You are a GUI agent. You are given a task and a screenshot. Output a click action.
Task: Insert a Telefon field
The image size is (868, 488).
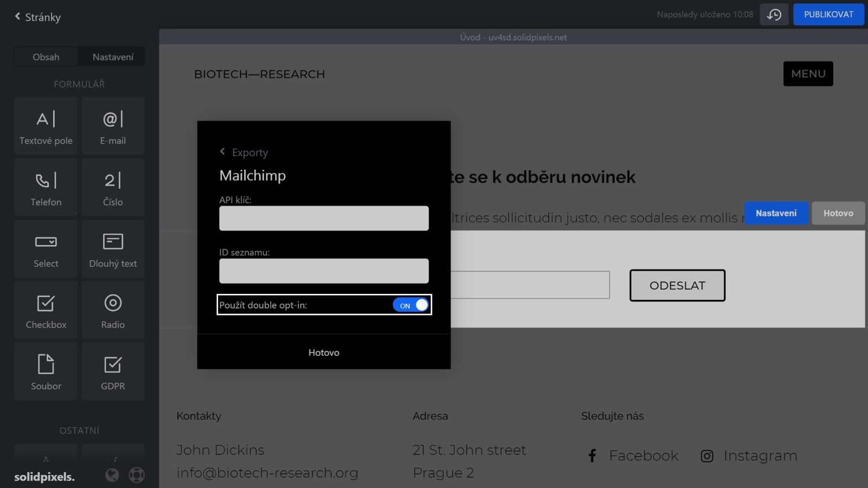point(46,187)
